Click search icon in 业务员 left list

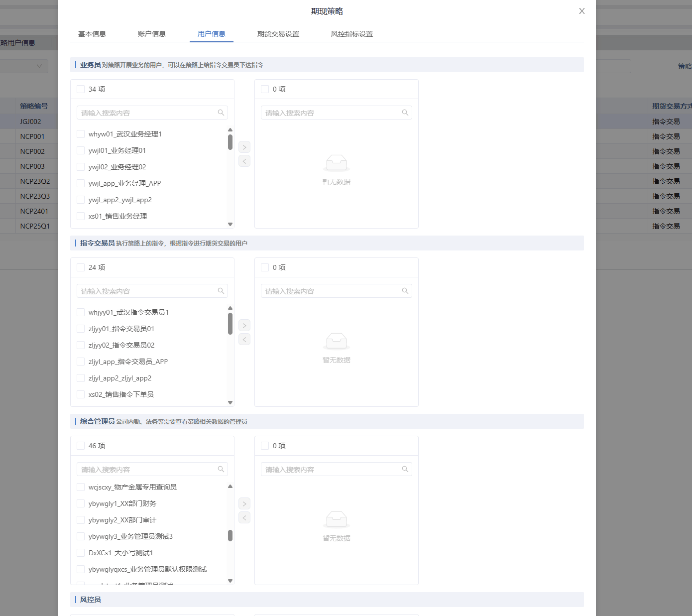pos(221,113)
